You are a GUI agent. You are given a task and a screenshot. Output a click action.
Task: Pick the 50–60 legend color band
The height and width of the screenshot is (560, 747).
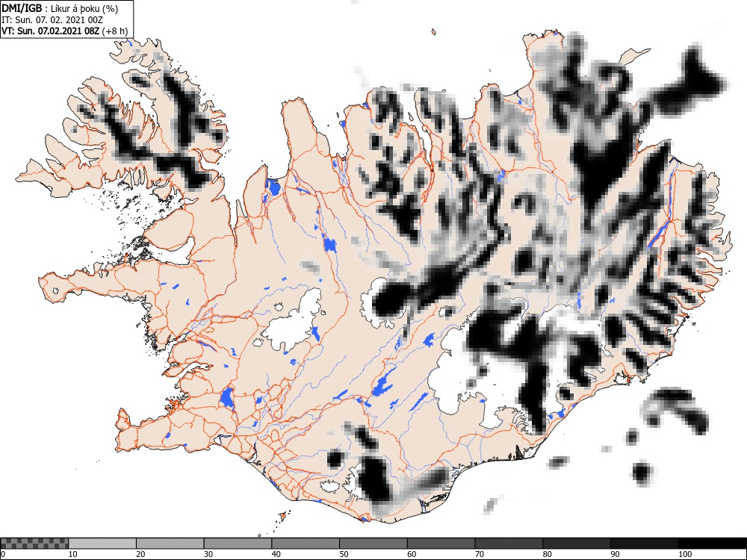click(x=373, y=544)
